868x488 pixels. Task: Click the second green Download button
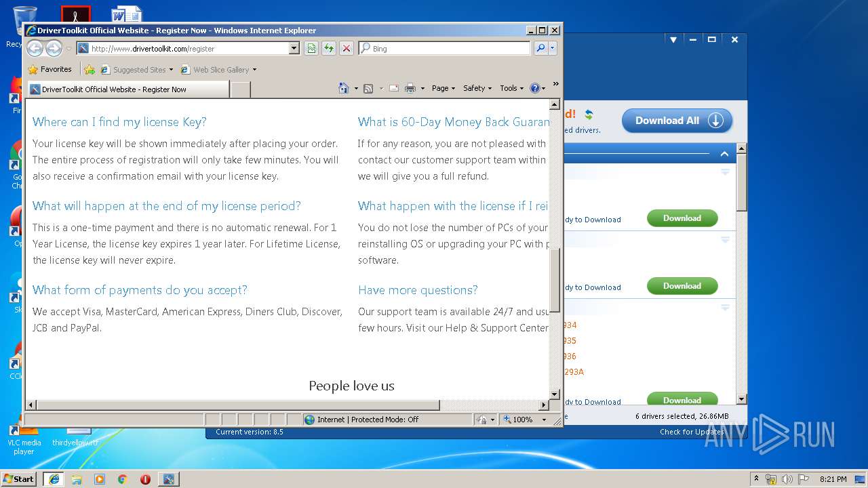682,286
